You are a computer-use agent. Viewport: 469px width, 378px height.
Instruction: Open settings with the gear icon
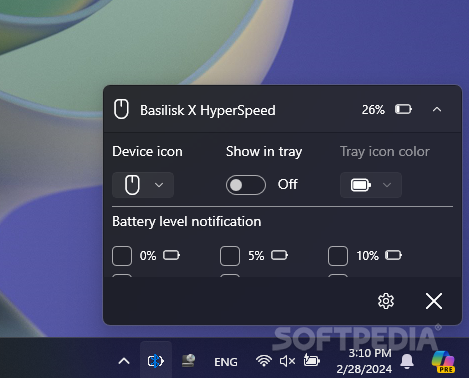[x=386, y=301]
